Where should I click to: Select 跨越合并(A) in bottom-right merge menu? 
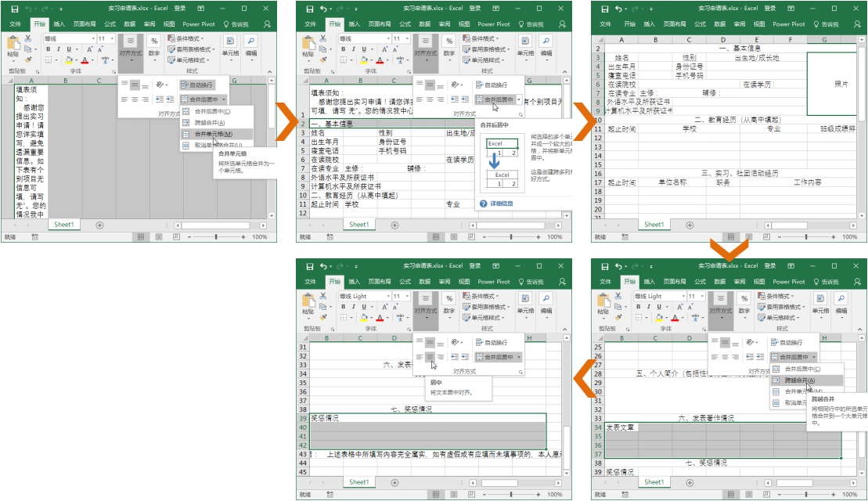coord(806,380)
